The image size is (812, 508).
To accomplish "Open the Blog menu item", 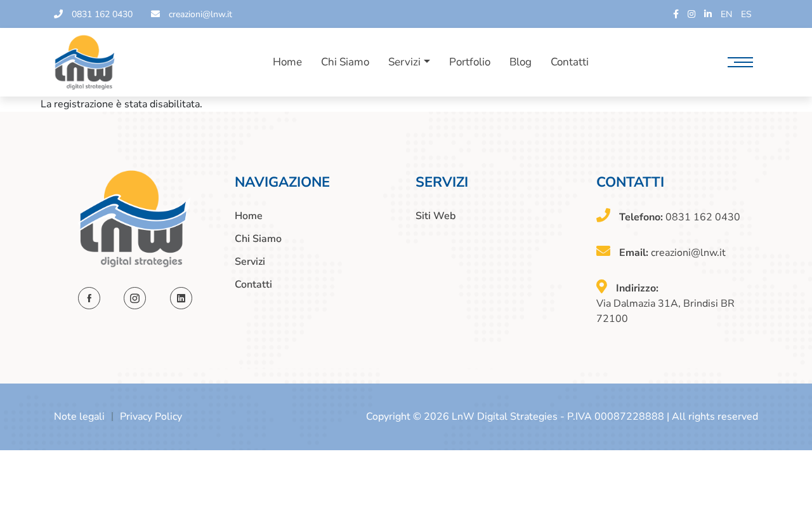I will coord(520,62).
